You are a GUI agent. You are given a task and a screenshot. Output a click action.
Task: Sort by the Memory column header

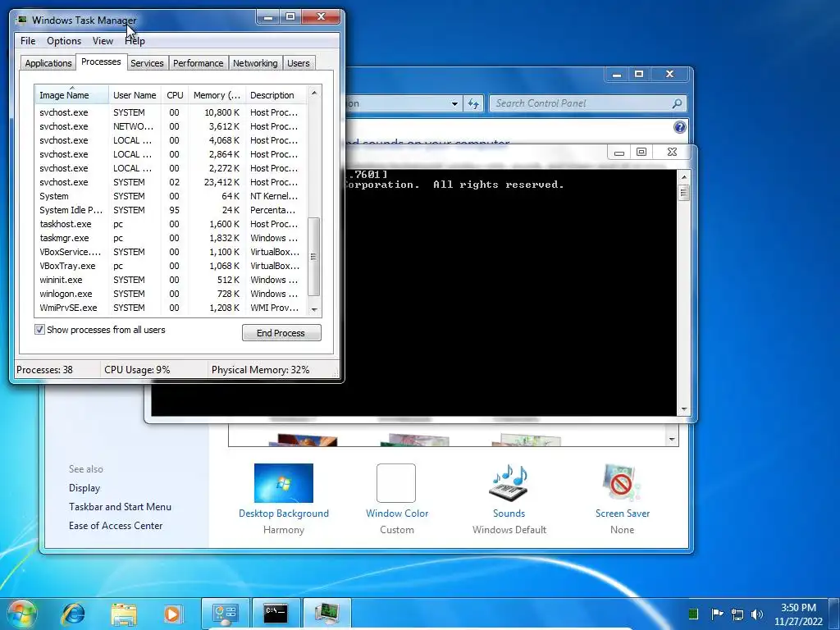(x=217, y=95)
